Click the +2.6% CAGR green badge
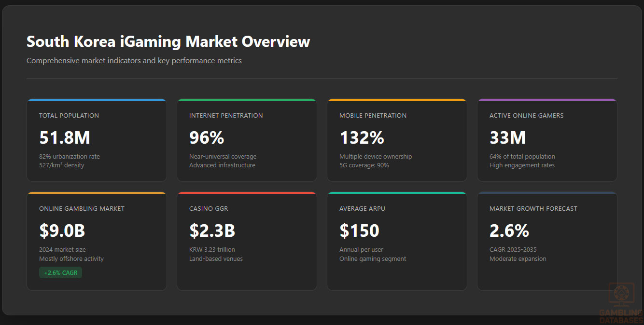 tap(61, 272)
